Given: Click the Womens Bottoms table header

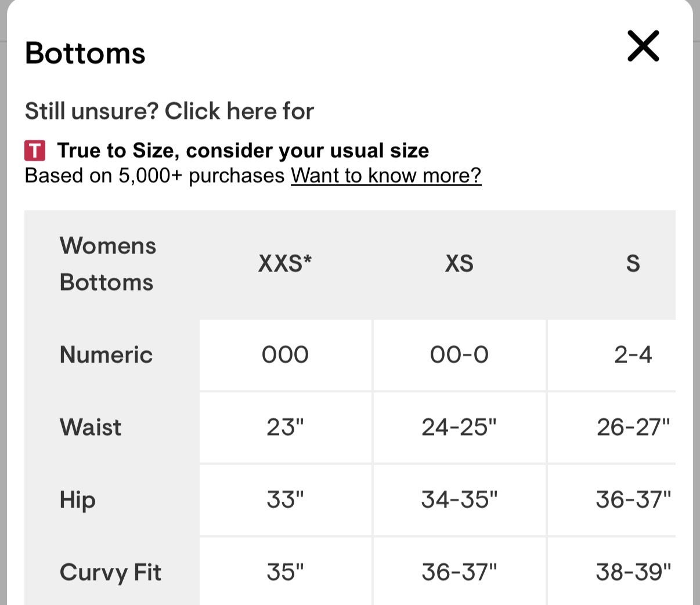Looking at the screenshot, I should [108, 264].
